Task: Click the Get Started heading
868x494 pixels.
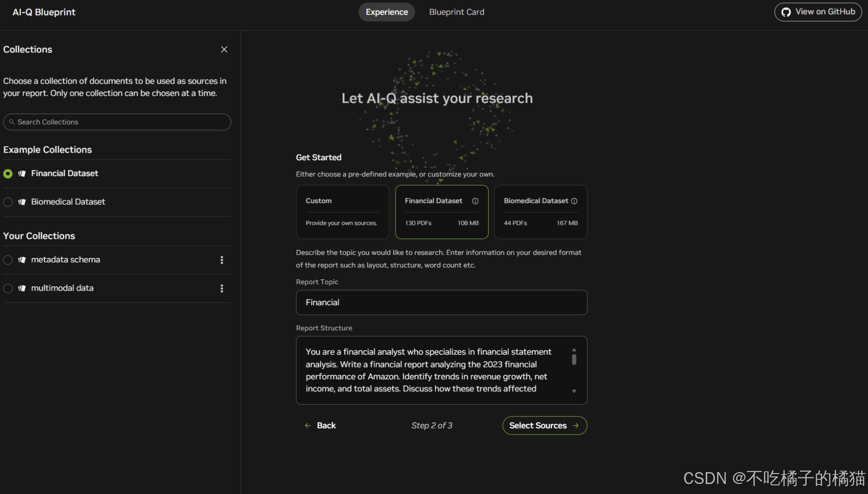Action: click(319, 157)
